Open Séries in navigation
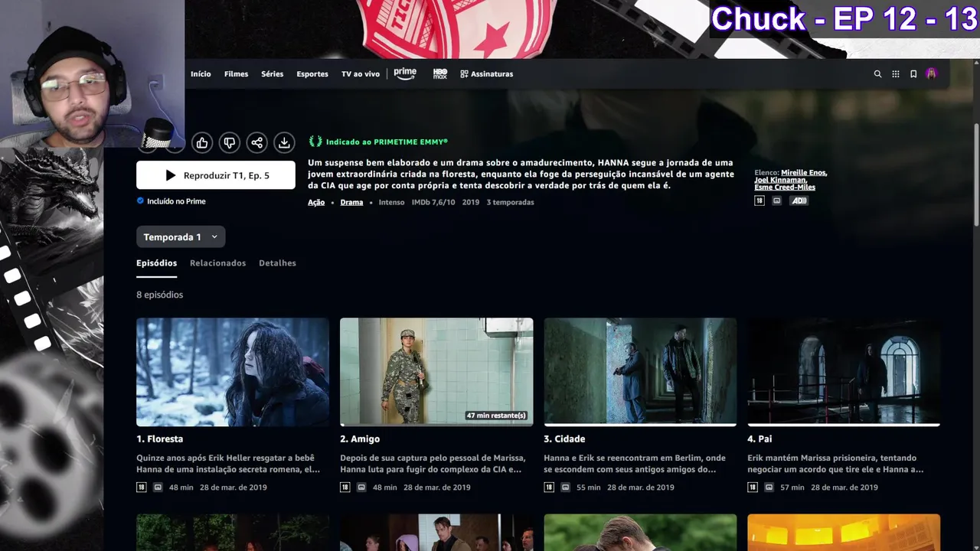 point(272,74)
